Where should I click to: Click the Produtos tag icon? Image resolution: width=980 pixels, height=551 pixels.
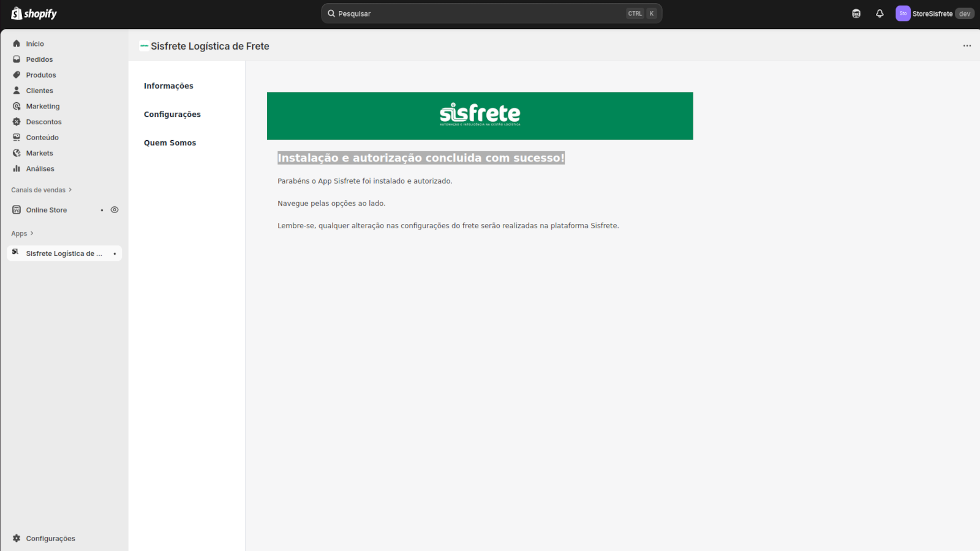click(x=17, y=75)
